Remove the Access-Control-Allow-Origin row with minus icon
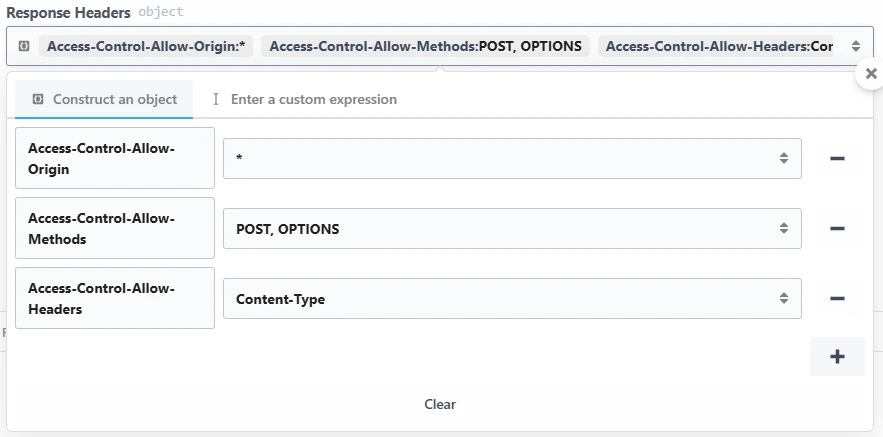 click(x=837, y=158)
